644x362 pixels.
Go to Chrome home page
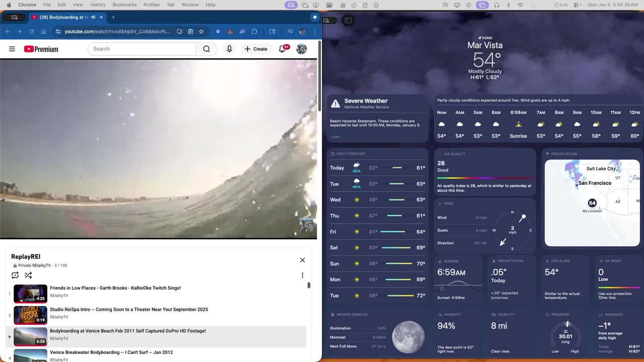[44, 31]
